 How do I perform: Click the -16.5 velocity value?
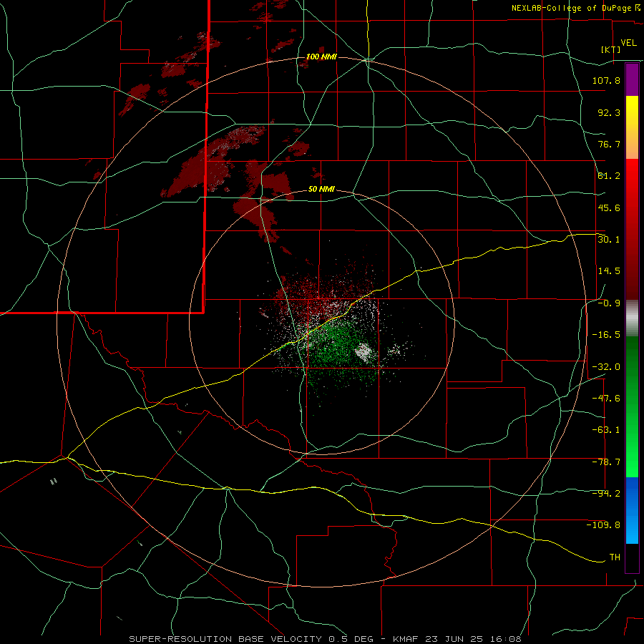click(606, 335)
